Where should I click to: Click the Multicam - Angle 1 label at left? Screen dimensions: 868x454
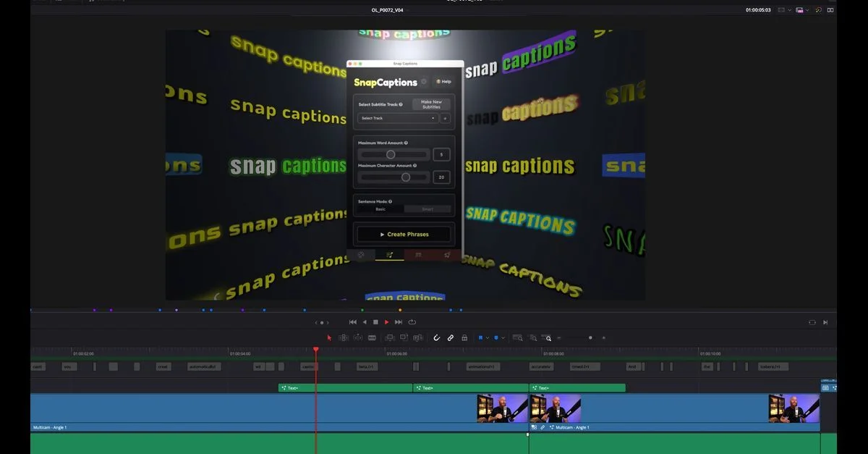pyautogui.click(x=50, y=427)
